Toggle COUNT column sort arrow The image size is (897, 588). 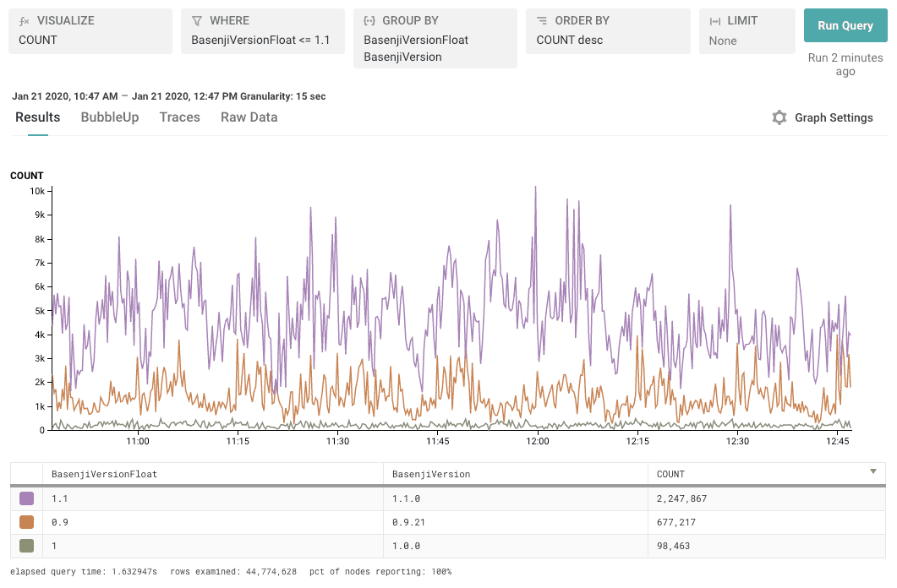click(873, 471)
